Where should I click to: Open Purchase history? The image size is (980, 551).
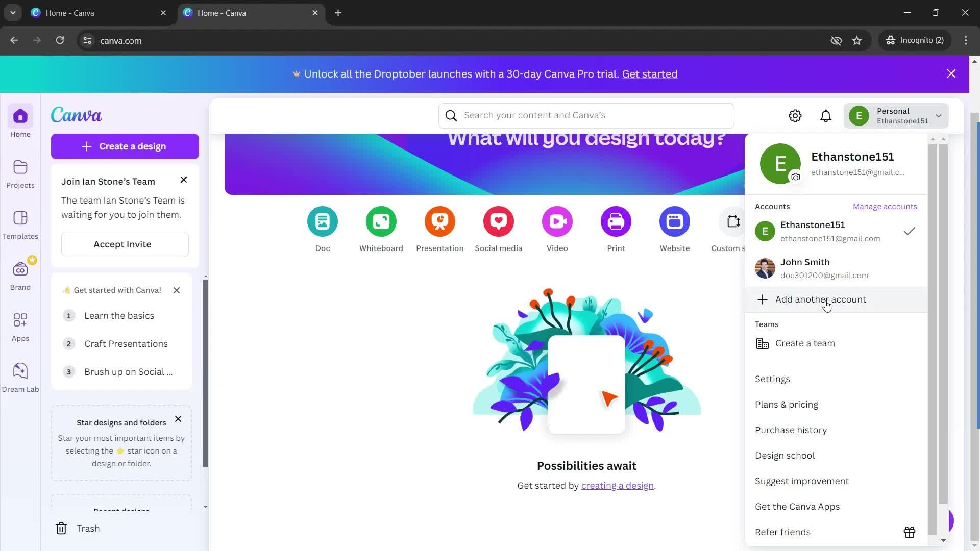pyautogui.click(x=836, y=430)
